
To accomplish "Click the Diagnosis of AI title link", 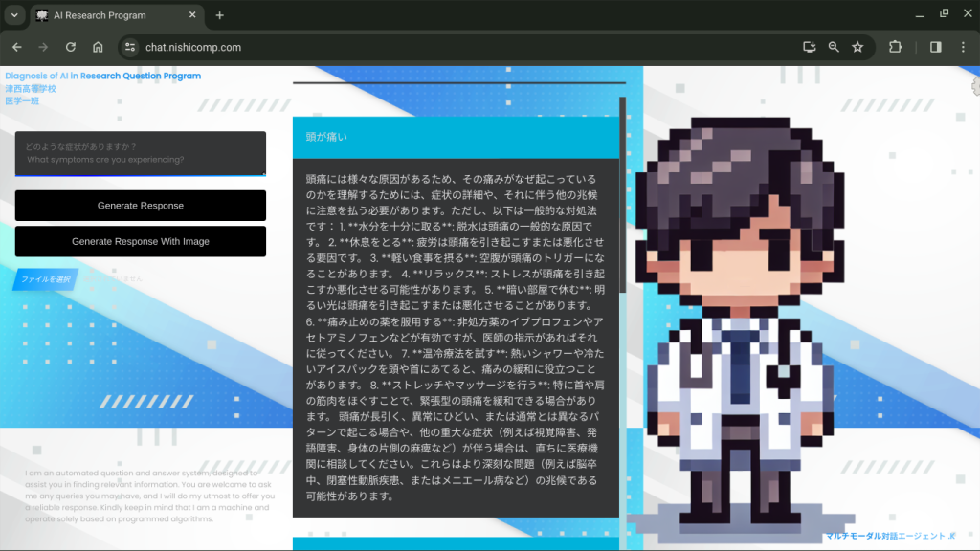I will [103, 76].
